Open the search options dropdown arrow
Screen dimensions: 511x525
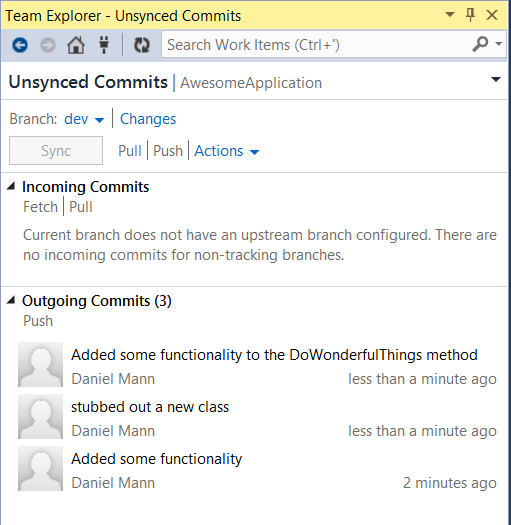coord(499,44)
